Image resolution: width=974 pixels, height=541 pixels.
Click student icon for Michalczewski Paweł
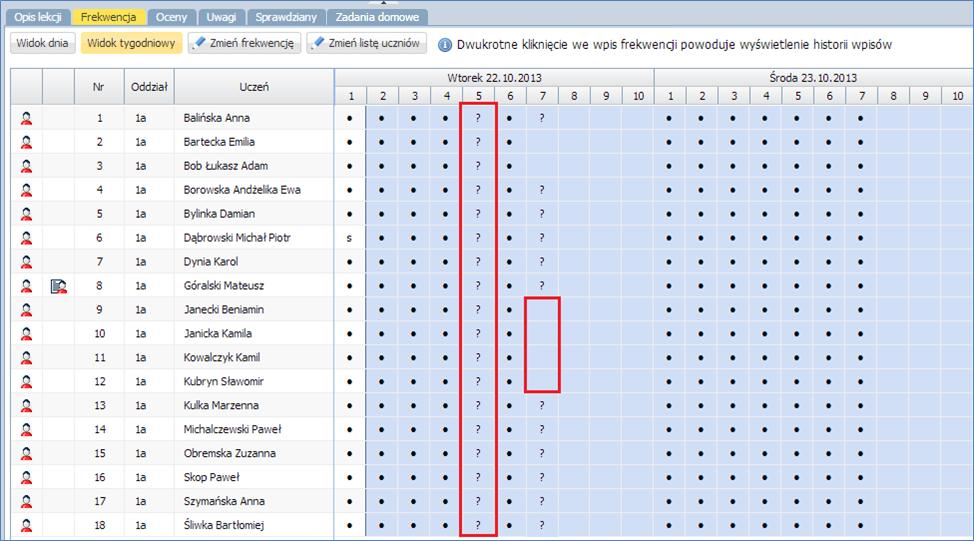click(x=26, y=430)
